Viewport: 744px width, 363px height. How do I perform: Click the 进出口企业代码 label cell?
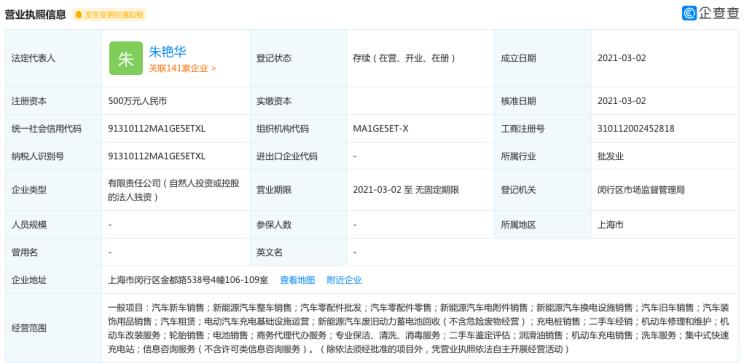(x=298, y=156)
